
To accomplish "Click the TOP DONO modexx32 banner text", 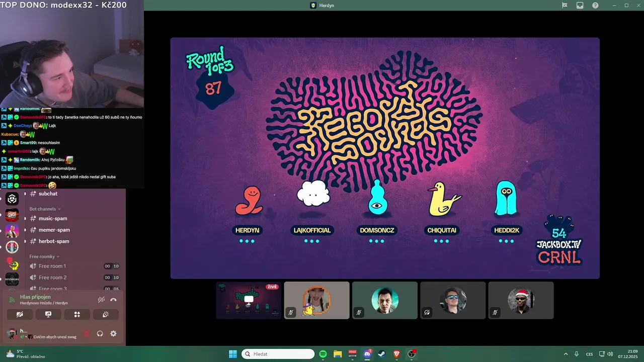I will click(x=64, y=5).
